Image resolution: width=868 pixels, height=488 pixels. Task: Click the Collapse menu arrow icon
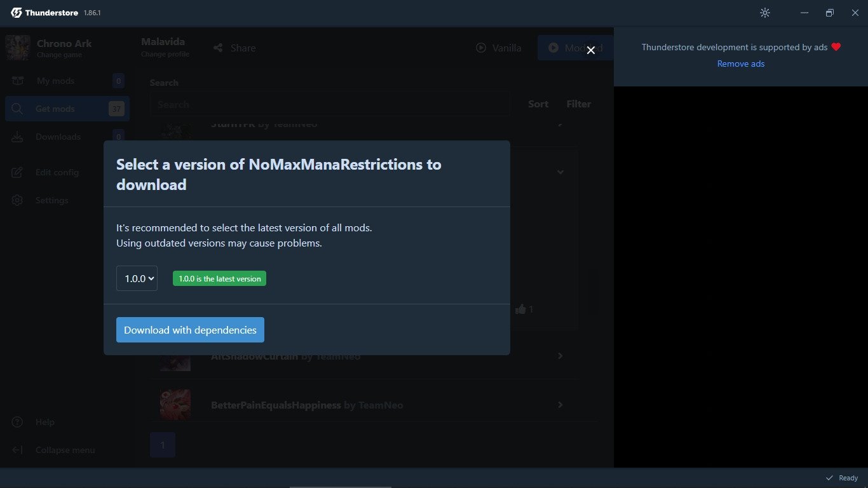(x=17, y=450)
